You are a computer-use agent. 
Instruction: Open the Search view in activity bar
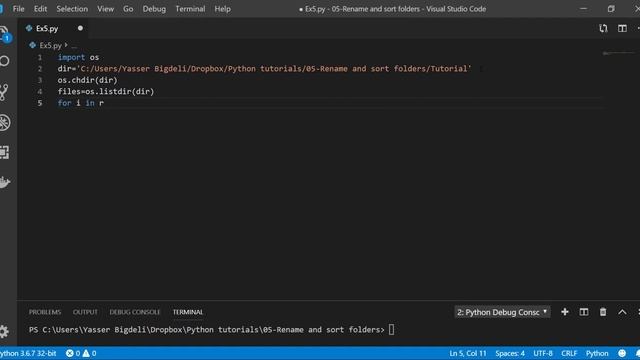point(4,61)
